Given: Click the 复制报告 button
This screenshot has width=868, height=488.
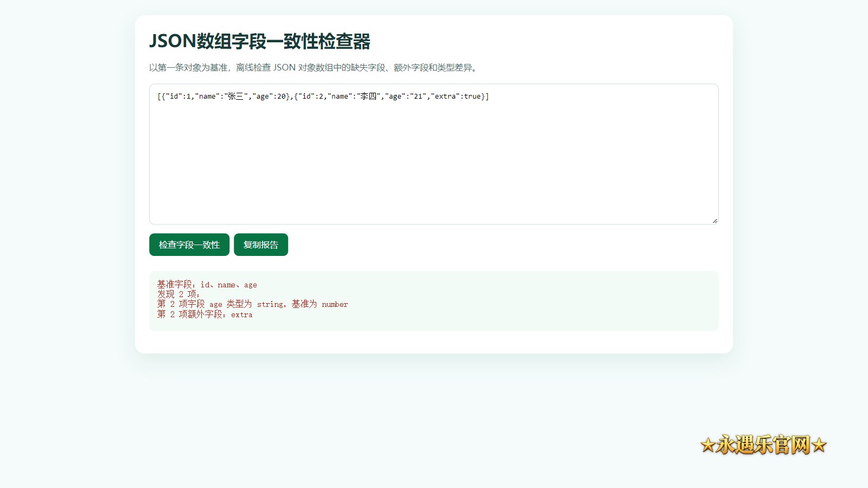Looking at the screenshot, I should point(261,245).
